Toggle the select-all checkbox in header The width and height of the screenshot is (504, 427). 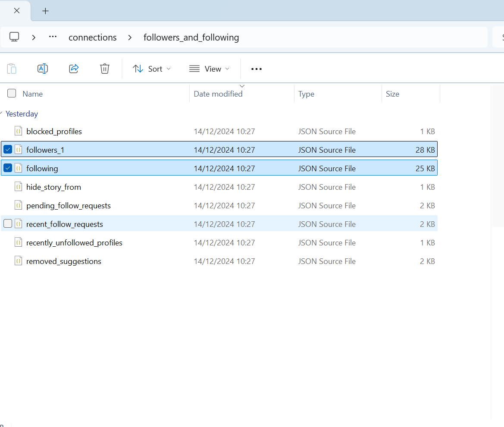(12, 93)
